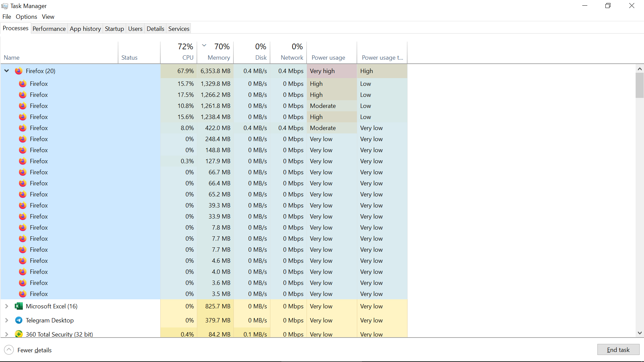Open the View menu
This screenshot has height=362, width=644.
(48, 17)
